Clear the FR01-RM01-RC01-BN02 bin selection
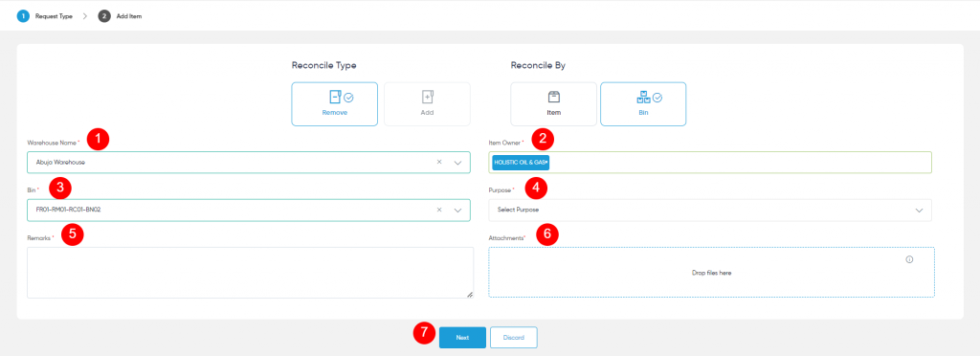Viewport: 980px width, 356px height. coord(439,210)
